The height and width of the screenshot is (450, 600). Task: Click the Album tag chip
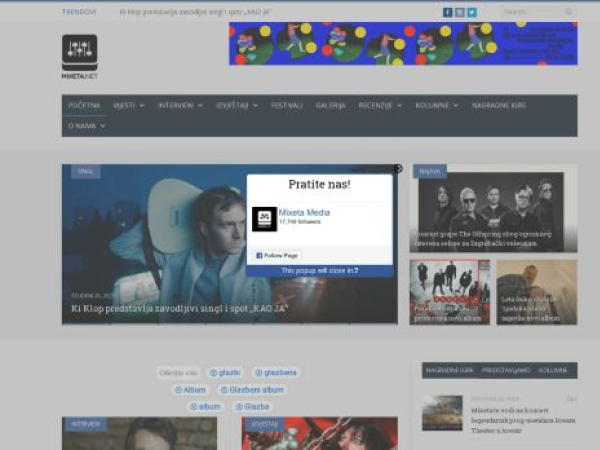coord(190,390)
